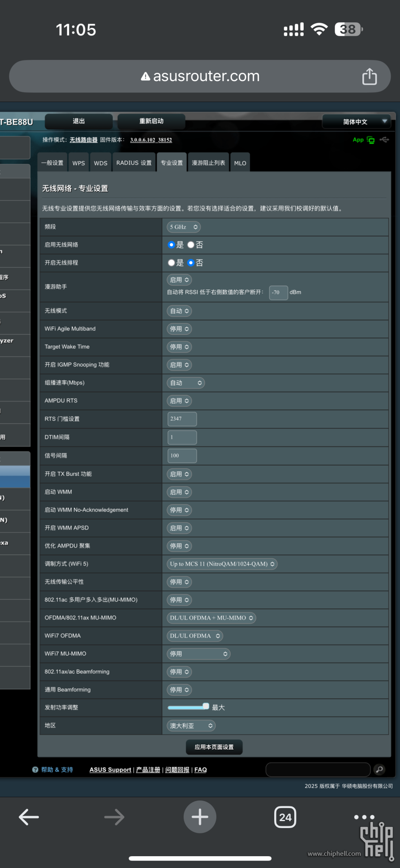Image resolution: width=400 pixels, height=868 pixels.
Task: Open the Target Wake Time dropdown
Action: (179, 347)
